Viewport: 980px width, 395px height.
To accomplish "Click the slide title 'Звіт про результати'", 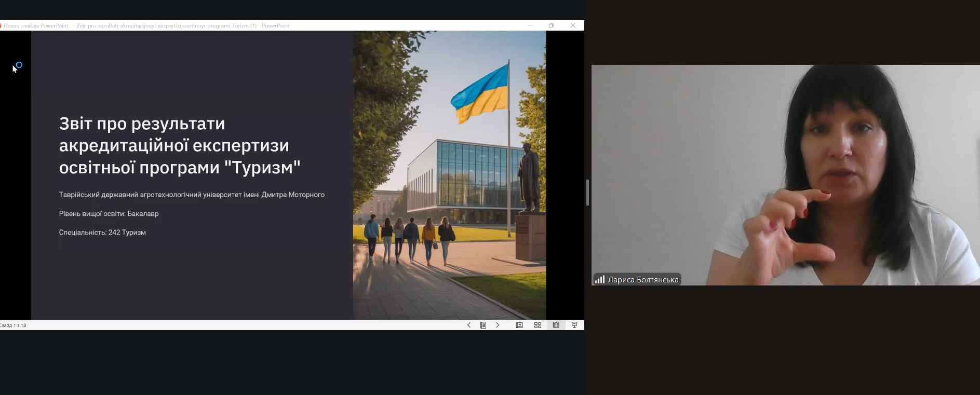I will pos(142,124).
